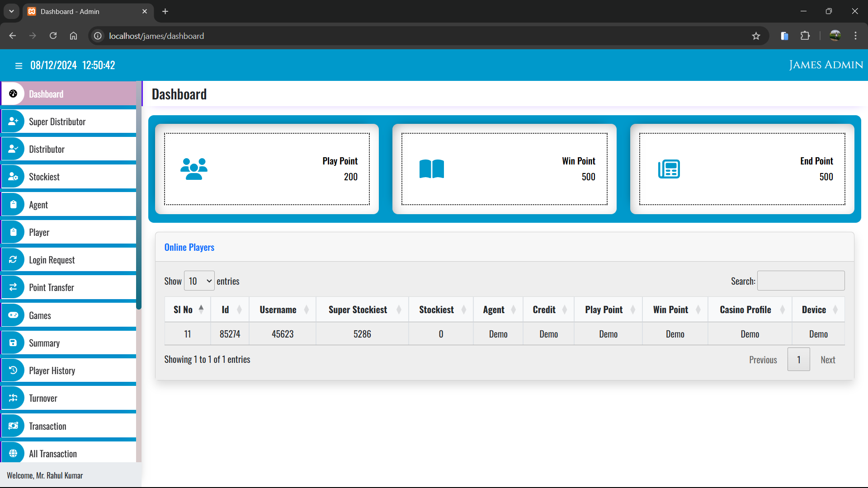This screenshot has height=488, width=868.
Task: Click the End Point newspaper icon
Action: pyautogui.click(x=669, y=169)
